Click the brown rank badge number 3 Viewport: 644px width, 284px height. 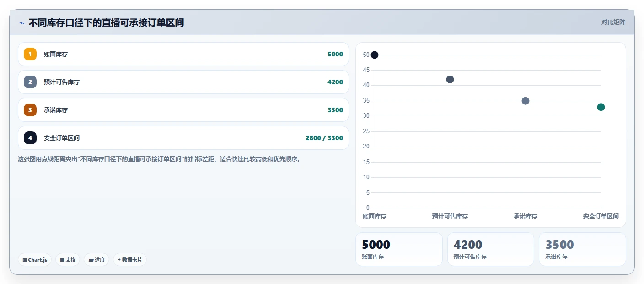point(30,110)
